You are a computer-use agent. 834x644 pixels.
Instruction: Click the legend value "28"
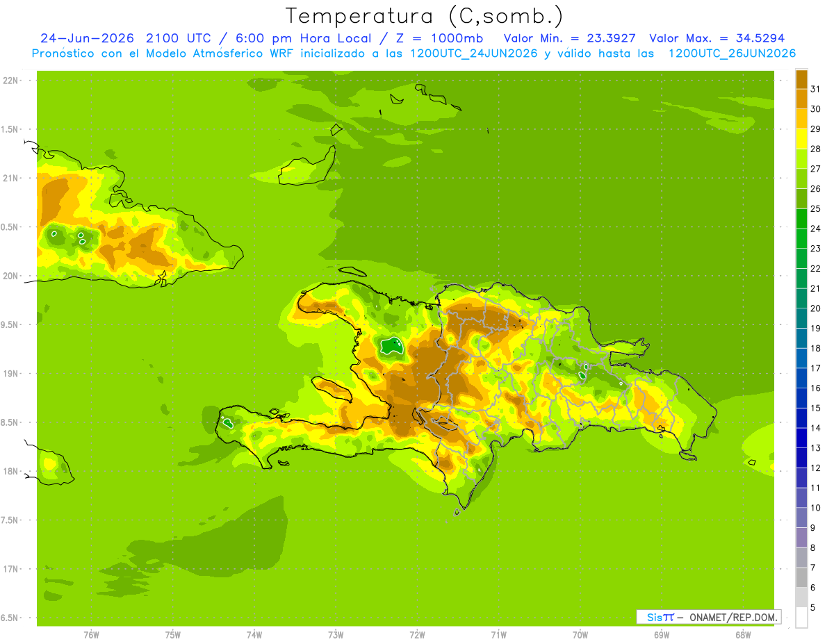pos(816,149)
